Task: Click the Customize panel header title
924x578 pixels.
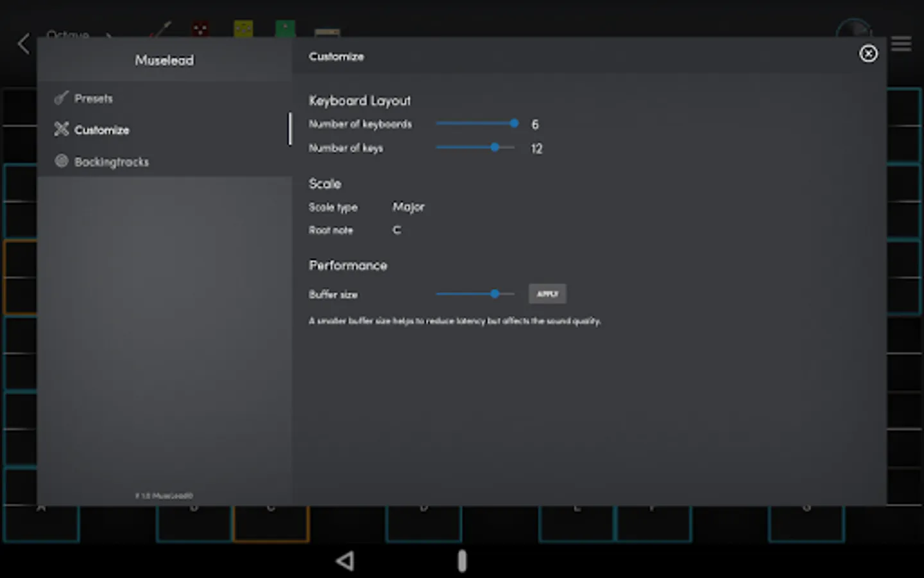Action: tap(336, 57)
